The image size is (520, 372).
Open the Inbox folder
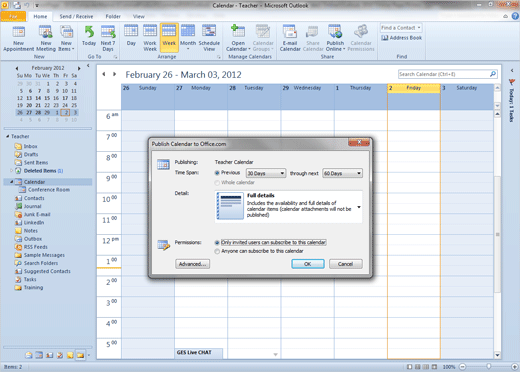[30, 146]
